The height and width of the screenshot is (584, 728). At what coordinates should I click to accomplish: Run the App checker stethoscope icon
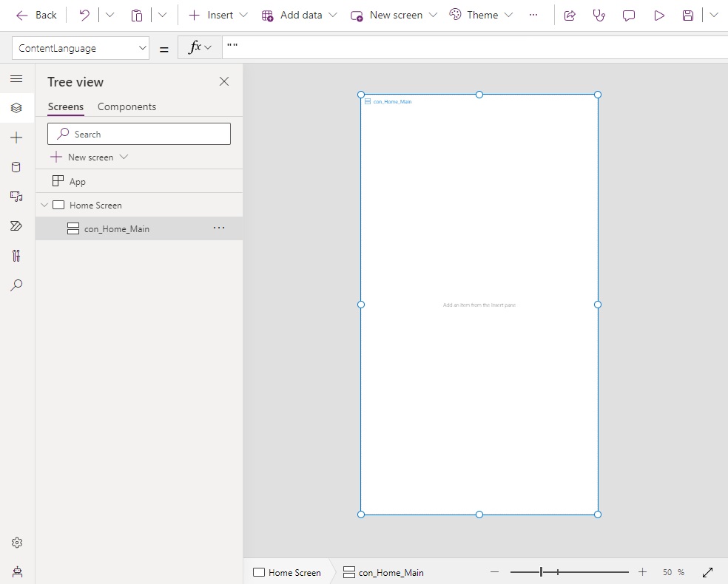[599, 16]
